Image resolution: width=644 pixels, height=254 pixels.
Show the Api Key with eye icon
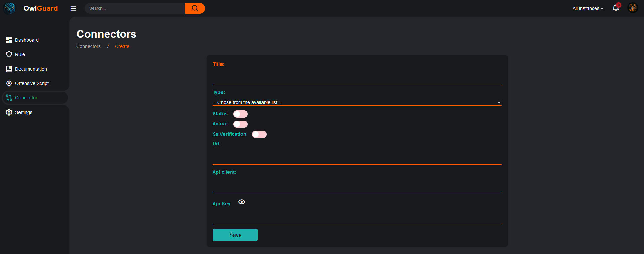click(x=242, y=202)
